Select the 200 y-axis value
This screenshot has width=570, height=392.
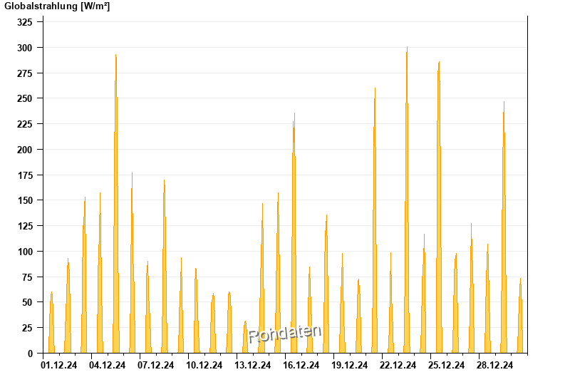25,150
